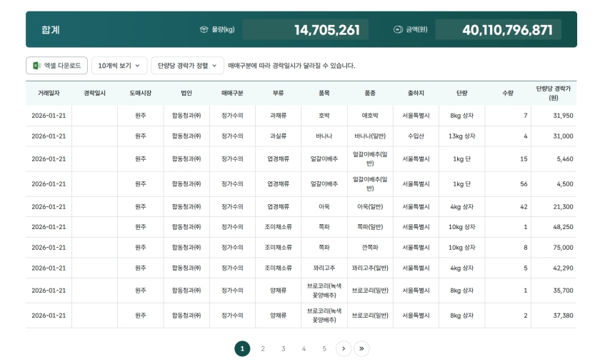Click the 수입산 origin cell
The image size is (600, 364).
[416, 136]
